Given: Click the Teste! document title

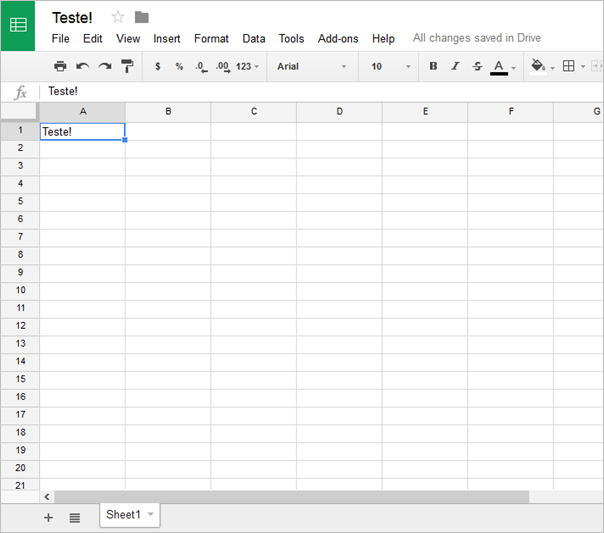Looking at the screenshot, I should pos(72,18).
